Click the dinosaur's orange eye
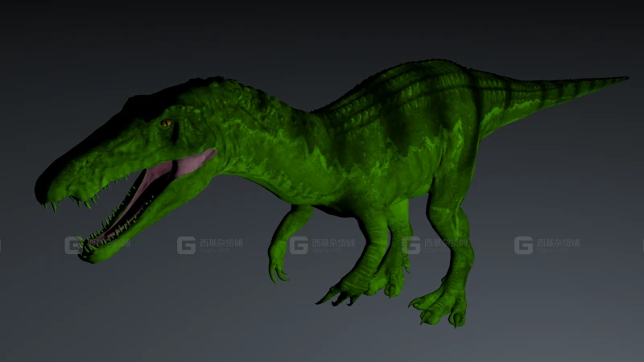 click(166, 123)
